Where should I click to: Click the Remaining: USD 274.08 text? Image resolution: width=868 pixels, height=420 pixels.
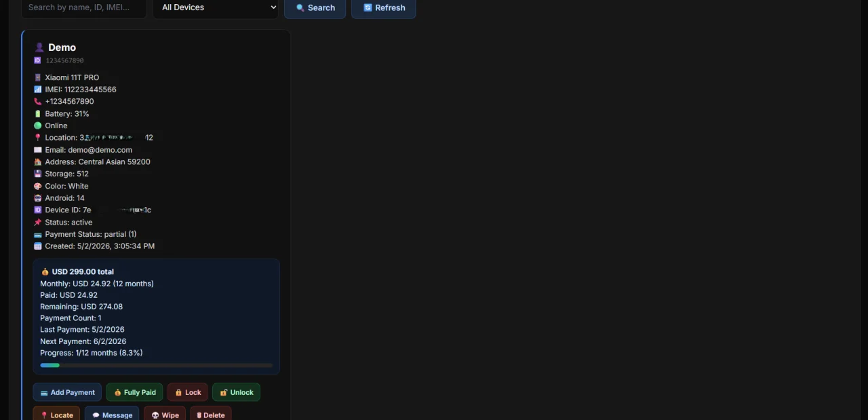pos(81,307)
